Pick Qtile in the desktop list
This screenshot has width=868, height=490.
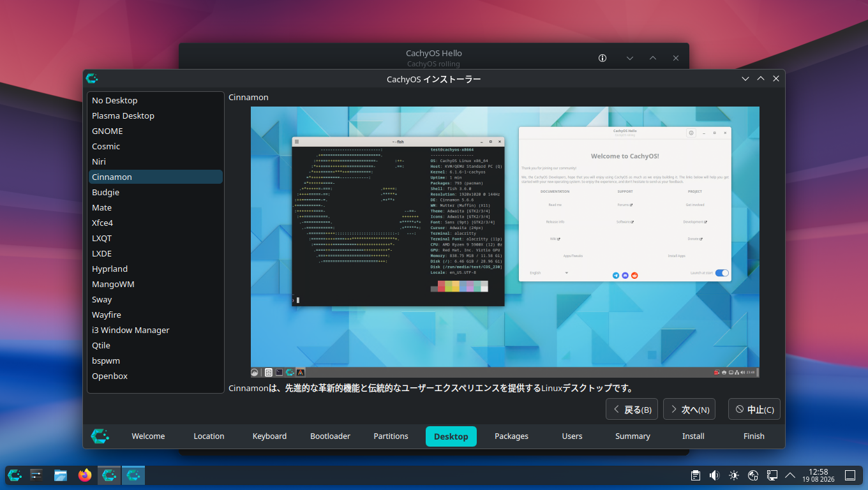[156, 345]
